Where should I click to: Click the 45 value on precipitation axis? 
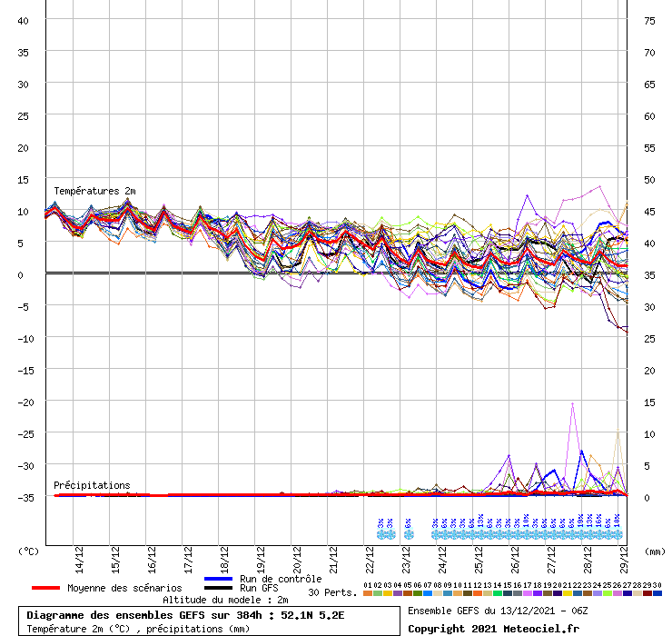tap(649, 212)
